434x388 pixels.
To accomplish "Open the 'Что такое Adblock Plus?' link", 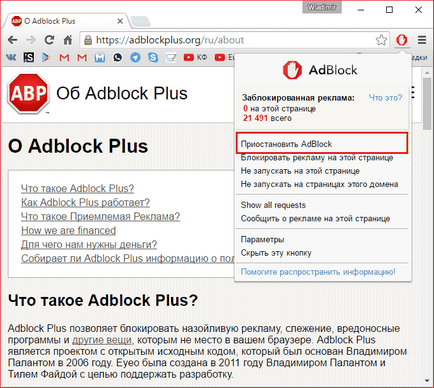I will click(77, 189).
